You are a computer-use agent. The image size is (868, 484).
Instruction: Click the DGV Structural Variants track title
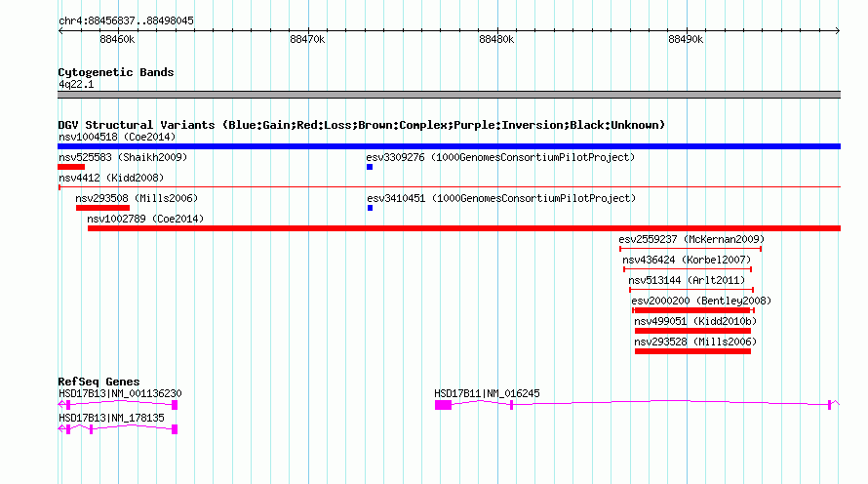(362, 125)
